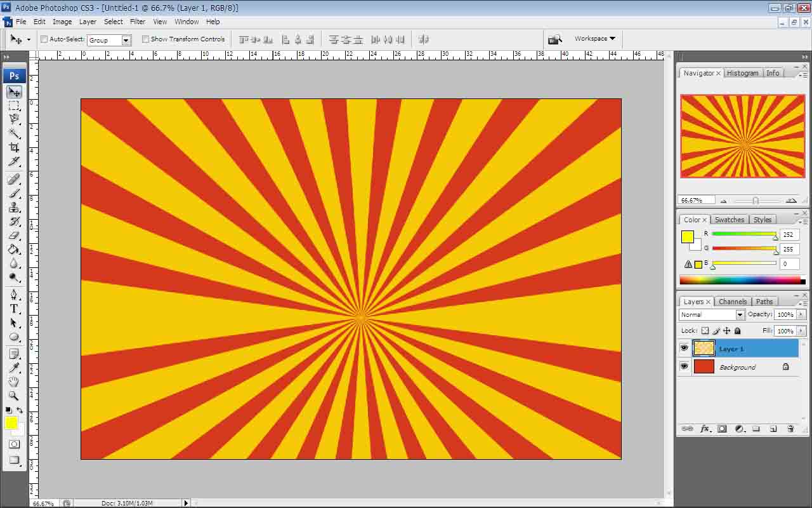Click the red R value field

(x=789, y=234)
